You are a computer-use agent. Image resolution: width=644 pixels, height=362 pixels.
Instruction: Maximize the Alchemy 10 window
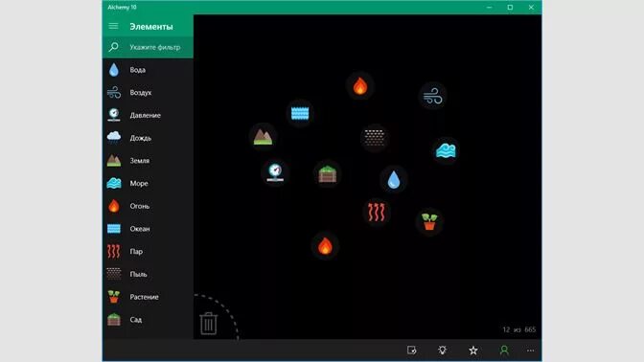click(x=510, y=8)
